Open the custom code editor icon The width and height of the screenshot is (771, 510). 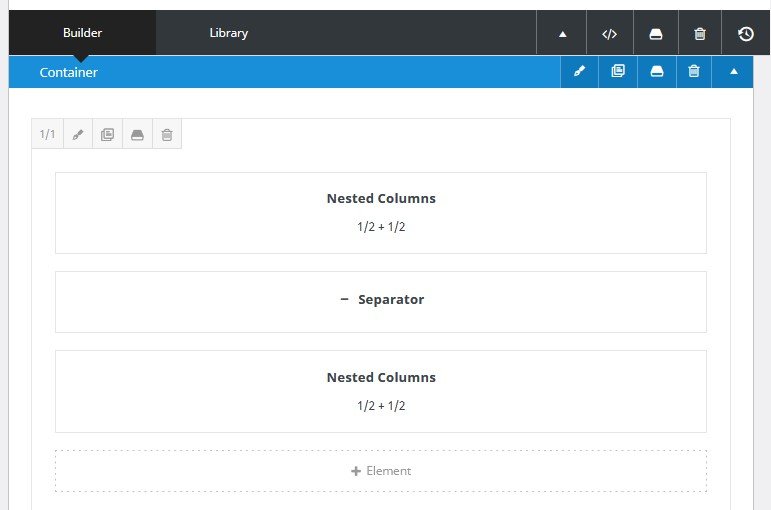[x=609, y=33]
